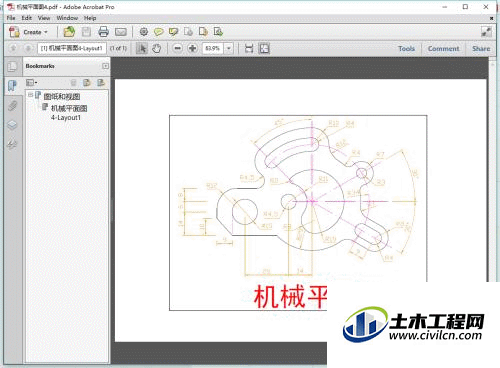
Task: Open the Share pane
Action: click(481, 49)
